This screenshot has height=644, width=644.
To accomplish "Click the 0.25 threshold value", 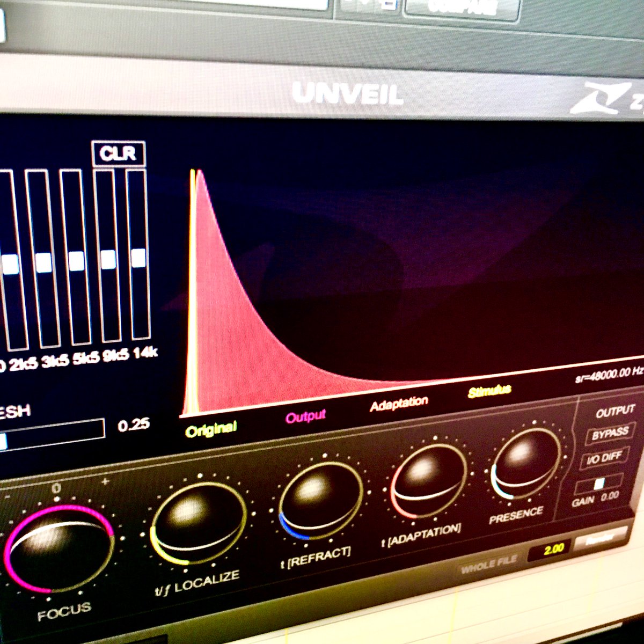I will (x=134, y=425).
